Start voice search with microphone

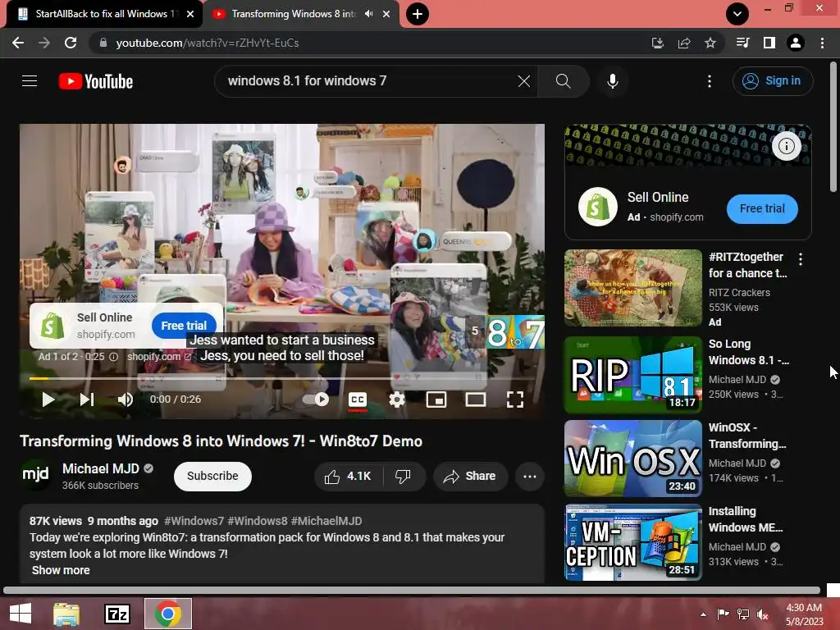(613, 81)
